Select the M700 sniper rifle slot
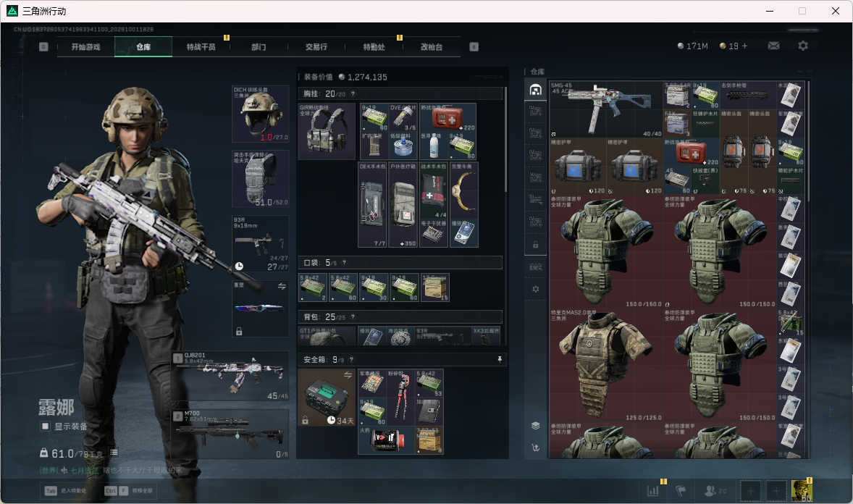 pyautogui.click(x=230, y=434)
